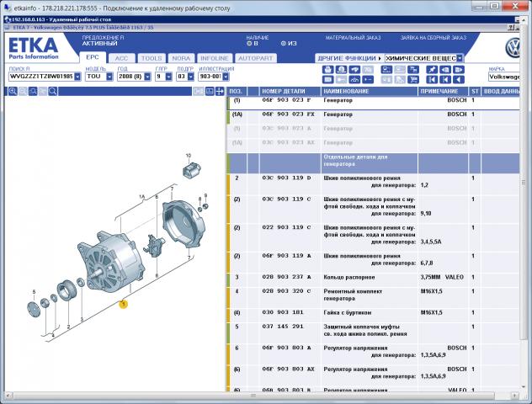532x404 pixels.
Task: Click the VIN input field WVGZZZ1TZ8W01985
Action: [41, 77]
